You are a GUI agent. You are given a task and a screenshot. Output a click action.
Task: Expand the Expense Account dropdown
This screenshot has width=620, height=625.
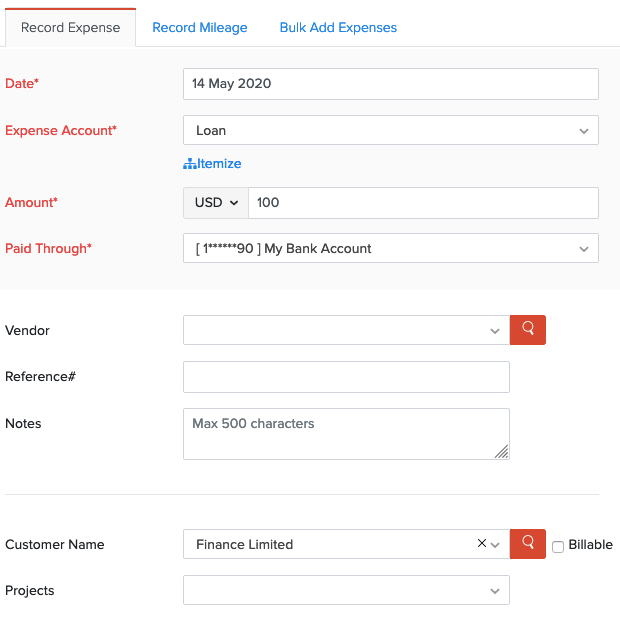coord(584,131)
